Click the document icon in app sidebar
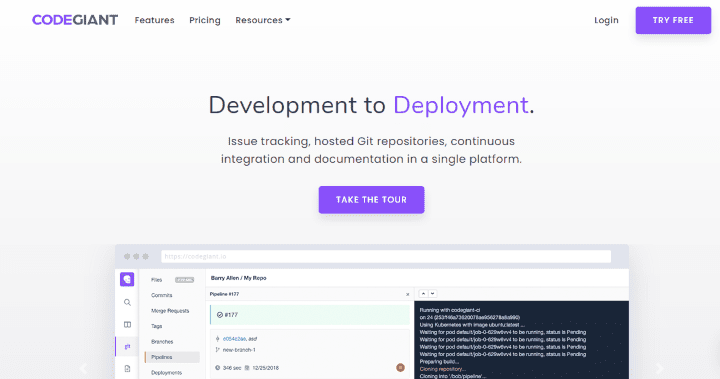Viewport: 720px width, 379px height. (127, 368)
